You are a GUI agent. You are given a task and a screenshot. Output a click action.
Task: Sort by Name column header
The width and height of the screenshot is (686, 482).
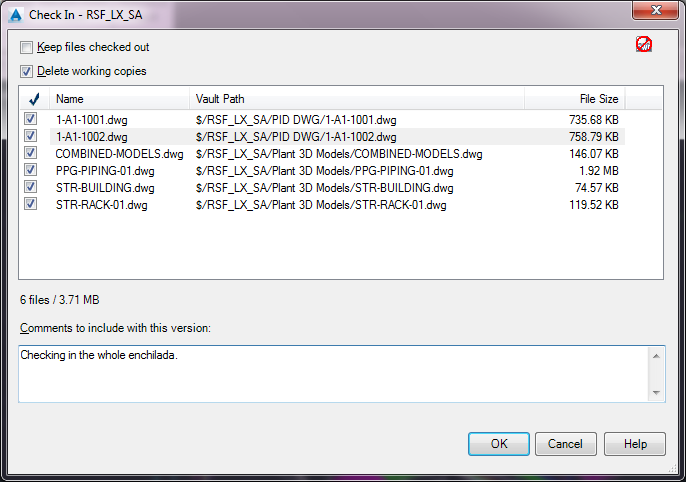tap(120, 99)
